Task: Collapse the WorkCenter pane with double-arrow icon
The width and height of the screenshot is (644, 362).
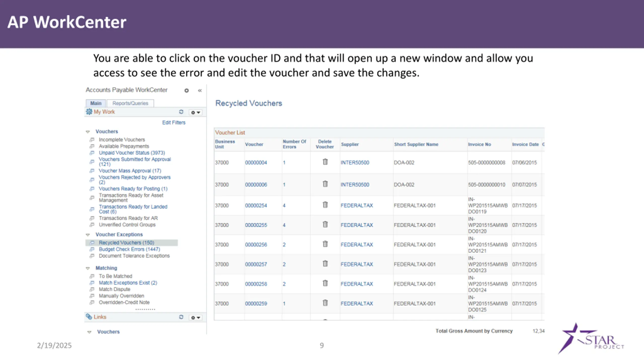Action: [200, 90]
